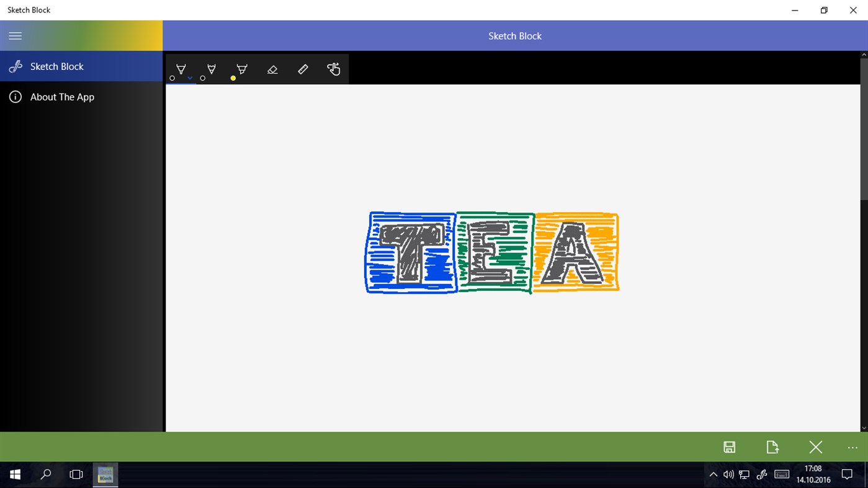868x488 pixels.
Task: Select the Sketch Block sidebar entry
Action: (x=57, y=66)
